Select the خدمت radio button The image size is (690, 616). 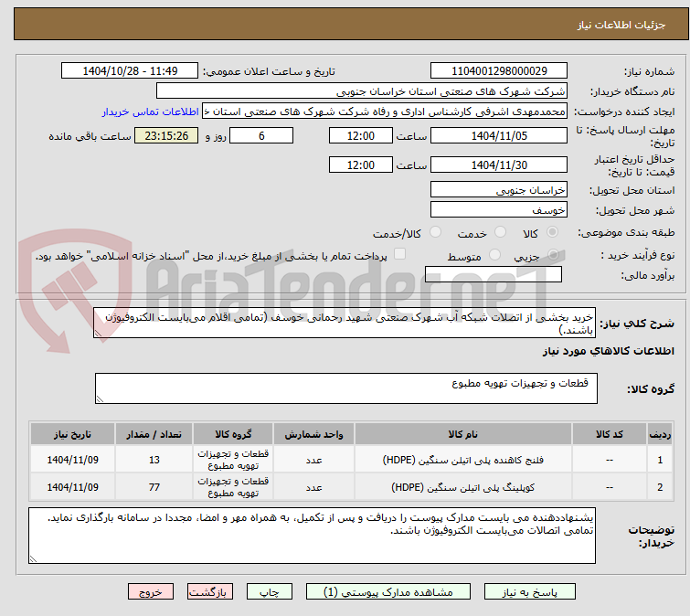pyautogui.click(x=500, y=232)
